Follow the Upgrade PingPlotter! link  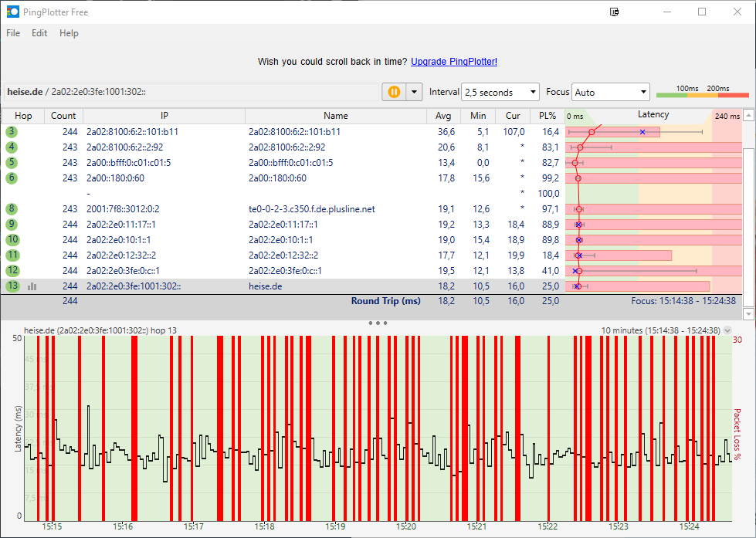454,62
